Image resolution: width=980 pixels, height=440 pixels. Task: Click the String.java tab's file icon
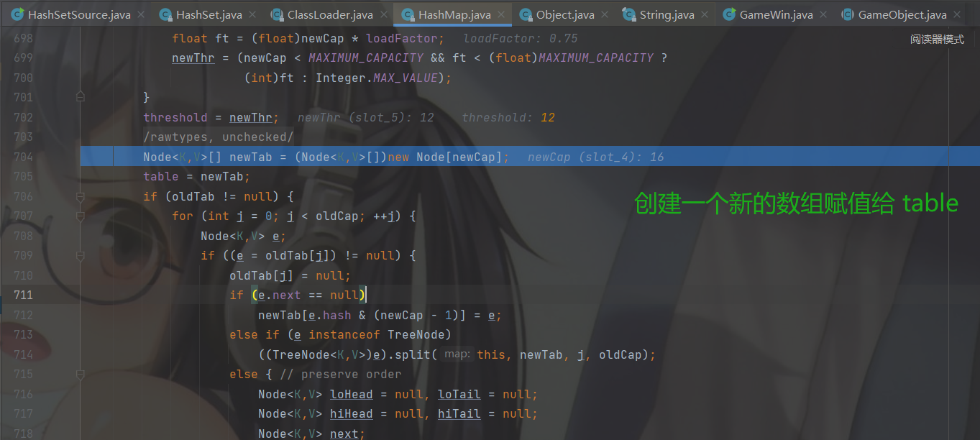click(629, 14)
